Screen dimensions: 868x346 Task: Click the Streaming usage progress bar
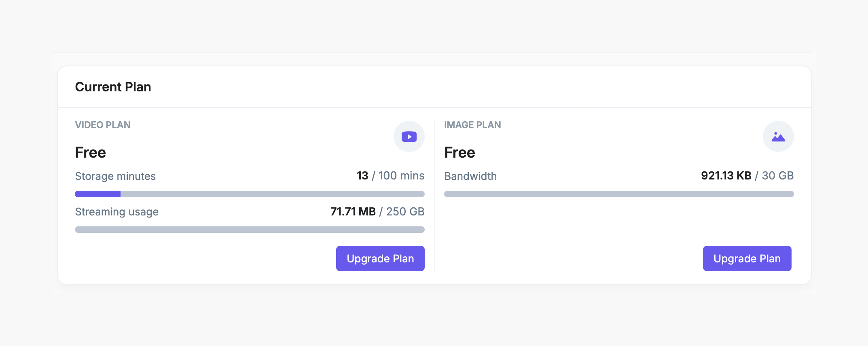pyautogui.click(x=250, y=230)
